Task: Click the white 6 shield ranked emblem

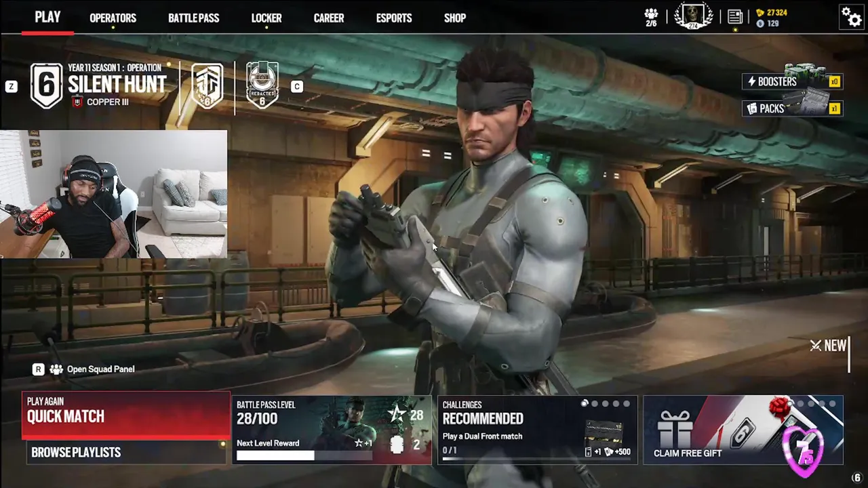Action: point(46,85)
